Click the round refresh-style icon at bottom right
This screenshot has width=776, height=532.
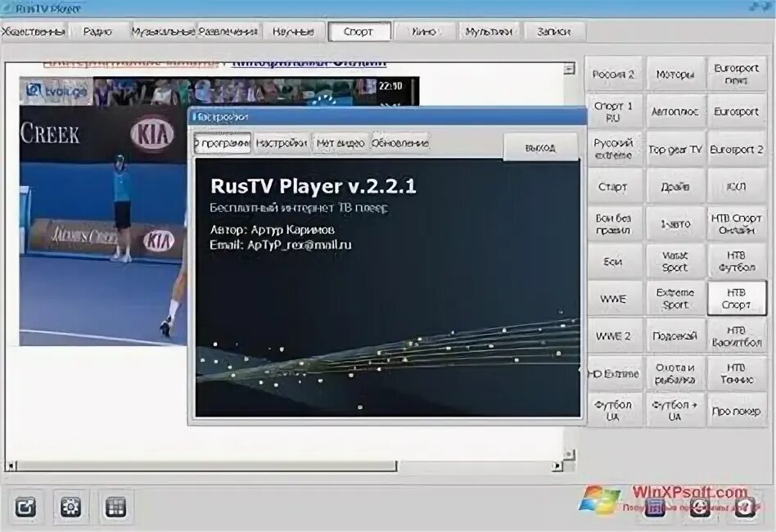pyautogui.click(x=700, y=507)
